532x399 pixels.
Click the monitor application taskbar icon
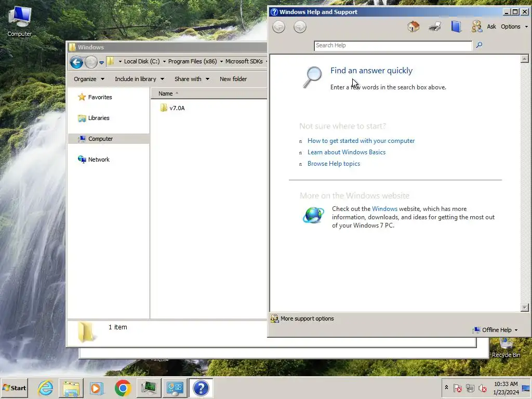click(149, 388)
